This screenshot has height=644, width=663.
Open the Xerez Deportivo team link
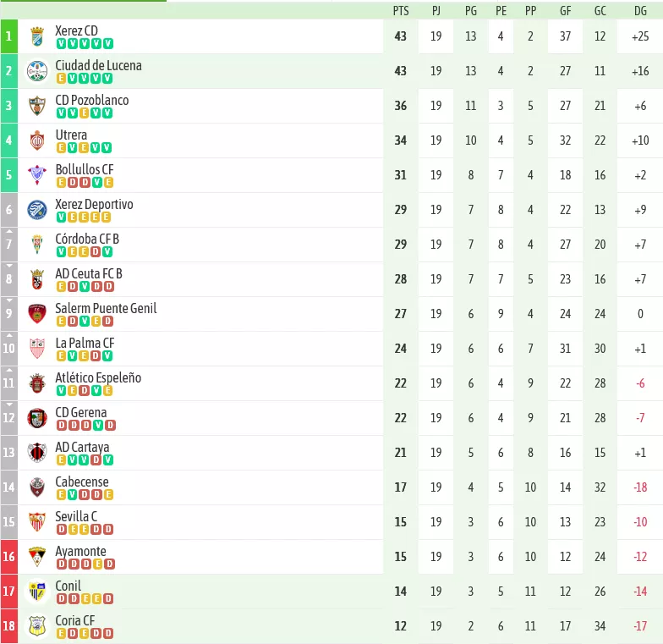pos(95,205)
